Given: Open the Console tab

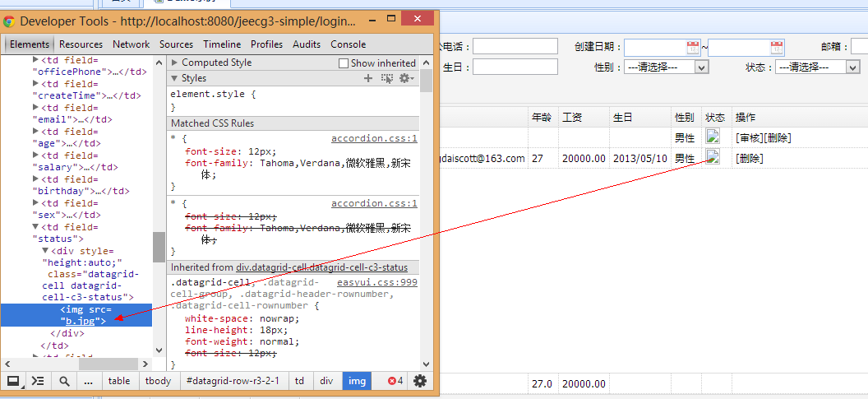Looking at the screenshot, I should 349,44.
